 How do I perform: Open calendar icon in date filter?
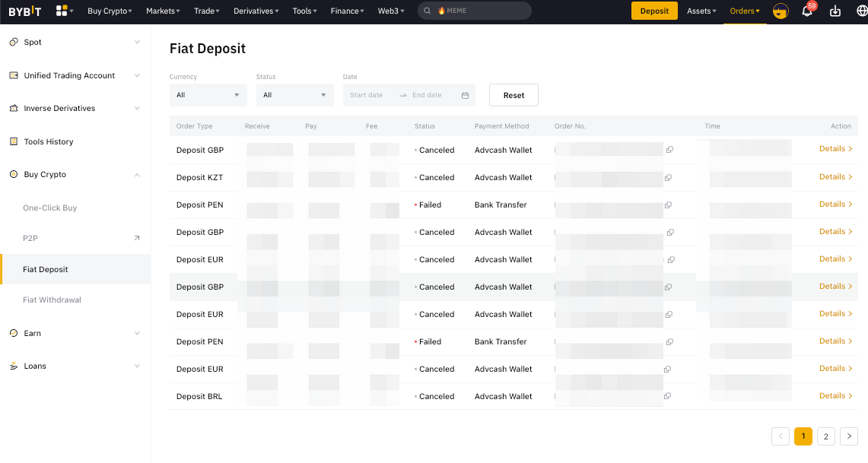[465, 95]
